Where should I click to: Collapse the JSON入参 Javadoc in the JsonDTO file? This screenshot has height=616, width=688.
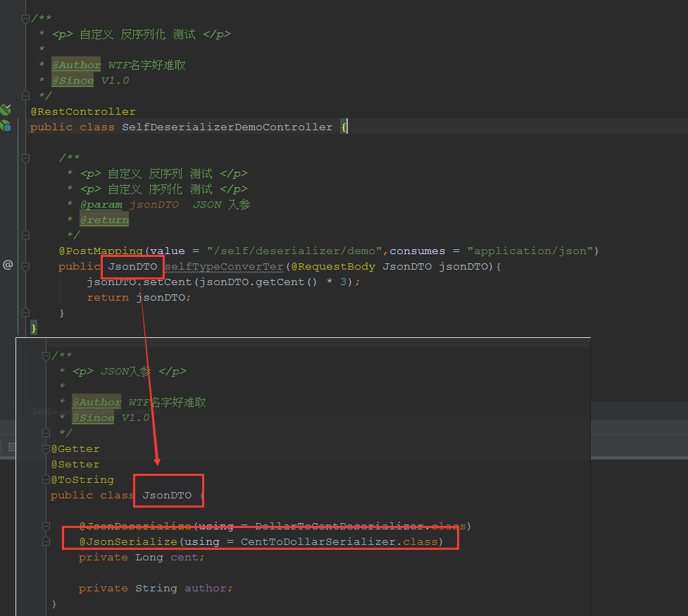[46, 356]
